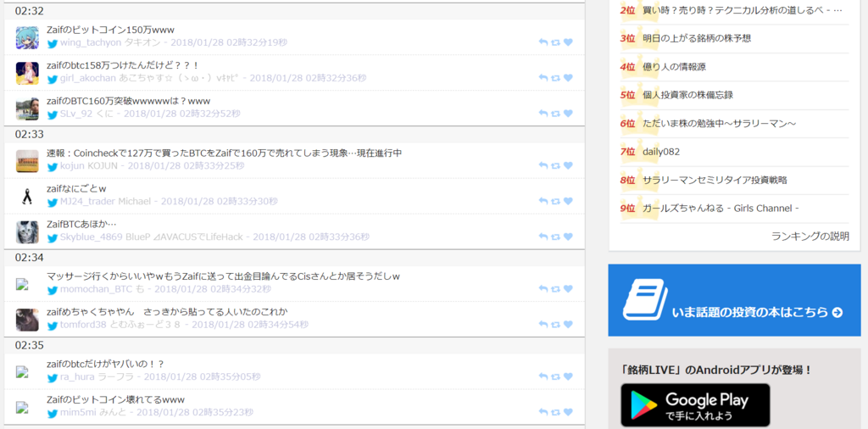Open ranking 9位 ガールズちゃんねる
This screenshot has height=429, width=868.
721,208
